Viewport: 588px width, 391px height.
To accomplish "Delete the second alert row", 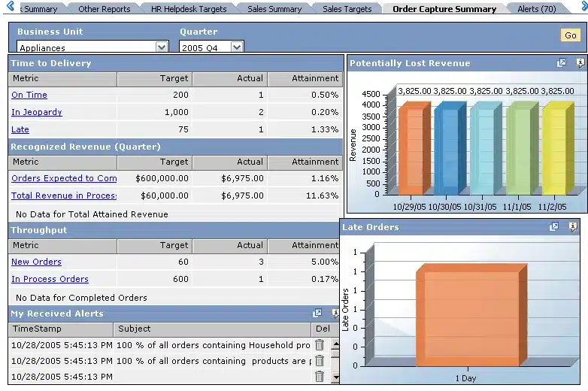I will tap(319, 361).
